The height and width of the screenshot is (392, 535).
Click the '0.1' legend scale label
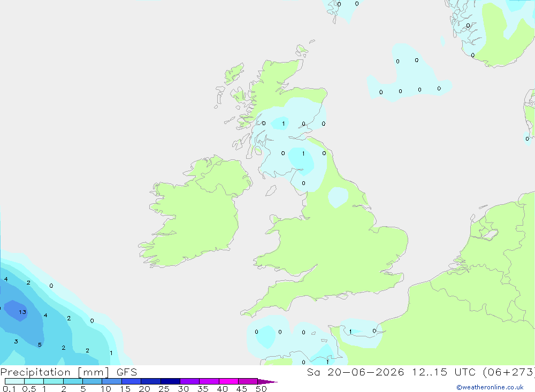(x=9, y=389)
